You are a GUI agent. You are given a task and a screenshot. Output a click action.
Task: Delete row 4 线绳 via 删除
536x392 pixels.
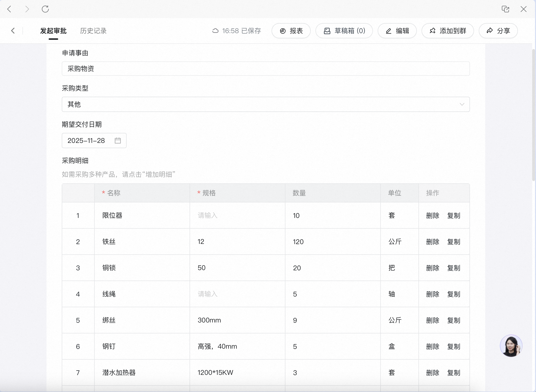point(433,294)
